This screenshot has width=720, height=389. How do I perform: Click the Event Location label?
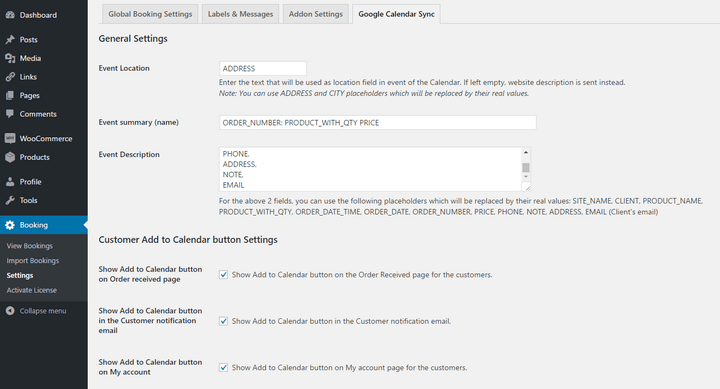(124, 68)
